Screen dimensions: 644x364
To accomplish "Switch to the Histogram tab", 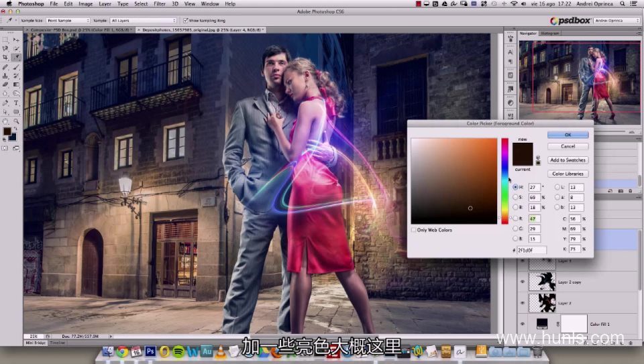I will pyautogui.click(x=549, y=34).
